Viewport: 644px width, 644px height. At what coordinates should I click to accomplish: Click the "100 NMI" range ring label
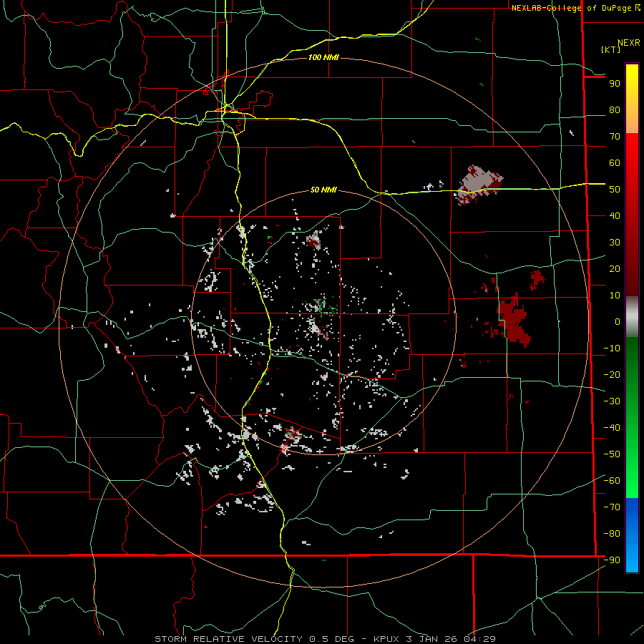[x=323, y=57]
